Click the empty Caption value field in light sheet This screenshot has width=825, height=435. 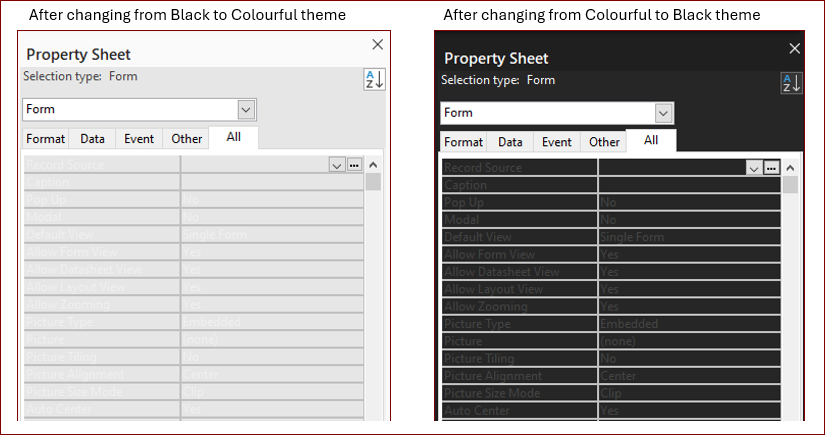click(272, 182)
